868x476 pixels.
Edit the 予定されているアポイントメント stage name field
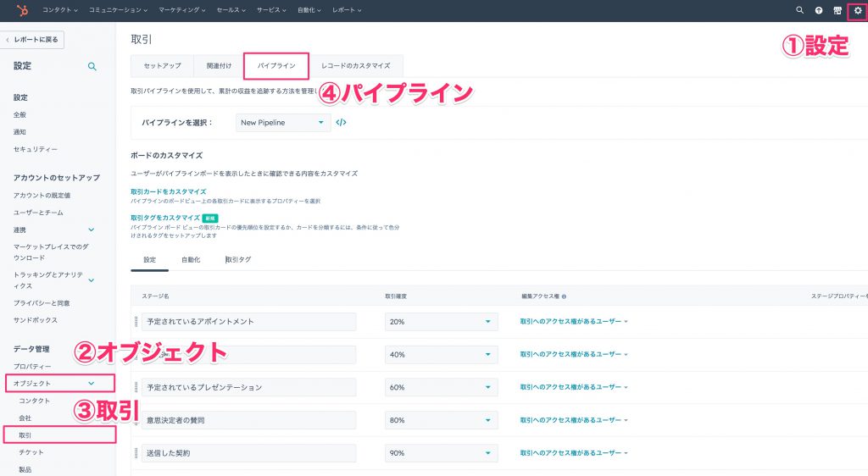248,321
